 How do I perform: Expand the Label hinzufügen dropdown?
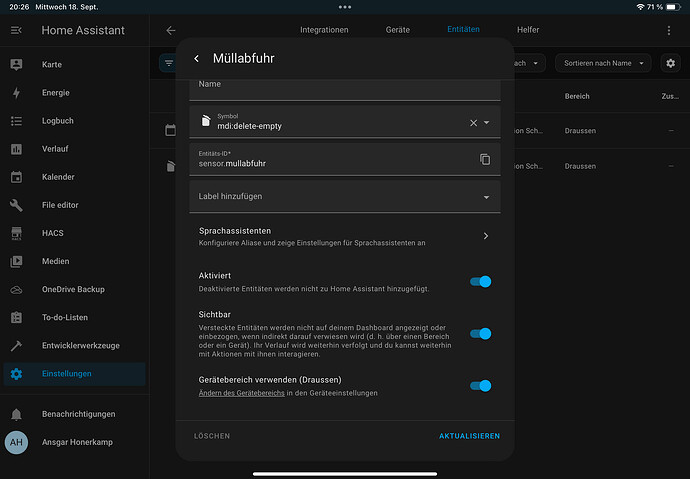487,197
